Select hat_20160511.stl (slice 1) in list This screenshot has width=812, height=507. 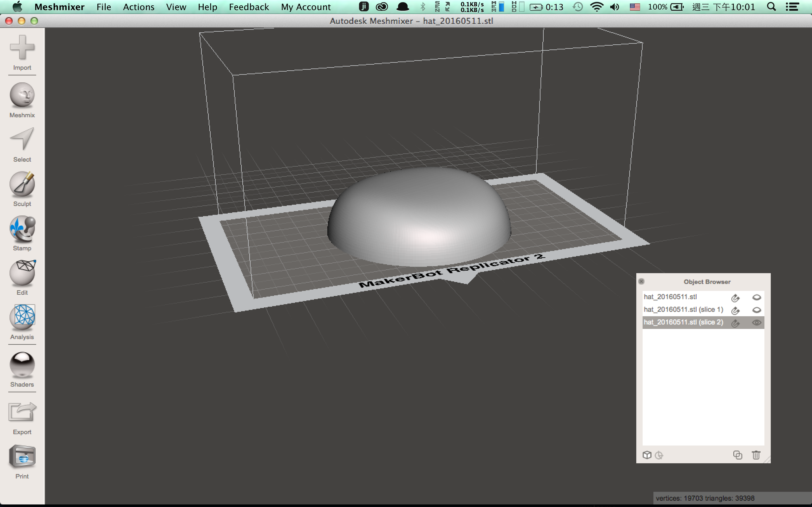point(683,310)
